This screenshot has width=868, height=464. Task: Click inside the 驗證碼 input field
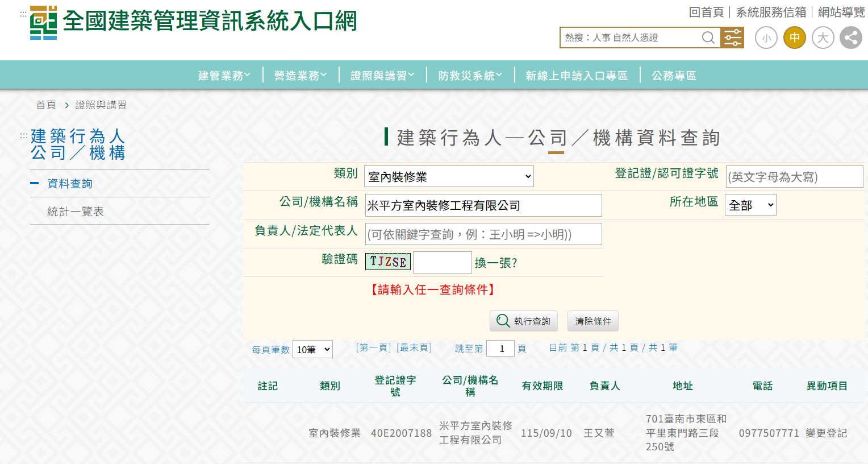click(x=443, y=262)
